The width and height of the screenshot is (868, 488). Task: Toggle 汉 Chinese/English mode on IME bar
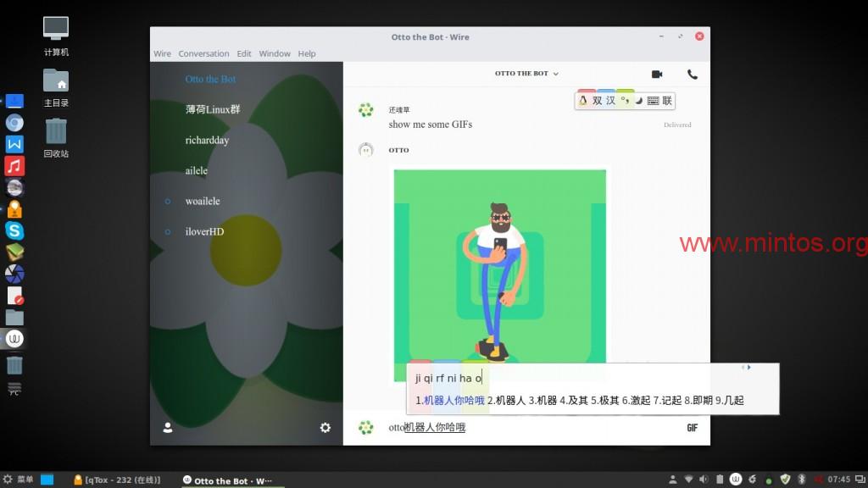click(x=610, y=101)
